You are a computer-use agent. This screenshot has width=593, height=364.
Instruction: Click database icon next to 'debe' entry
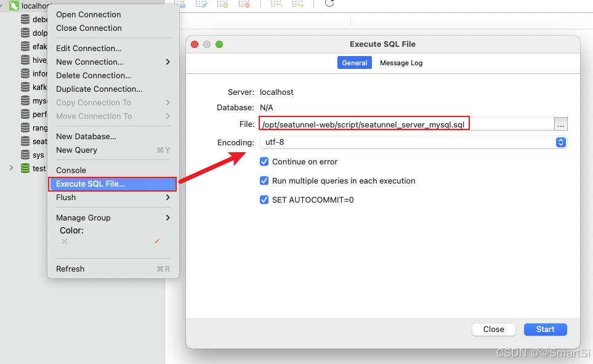25,19
